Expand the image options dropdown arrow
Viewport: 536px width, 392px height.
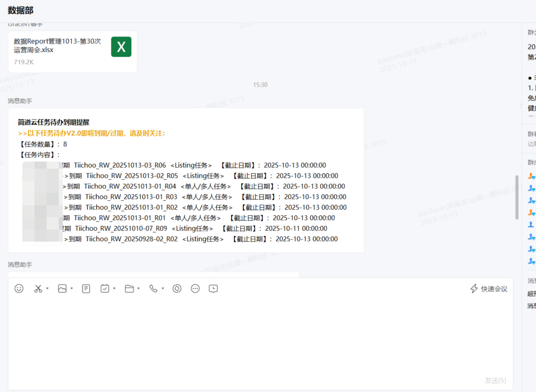[71, 289]
